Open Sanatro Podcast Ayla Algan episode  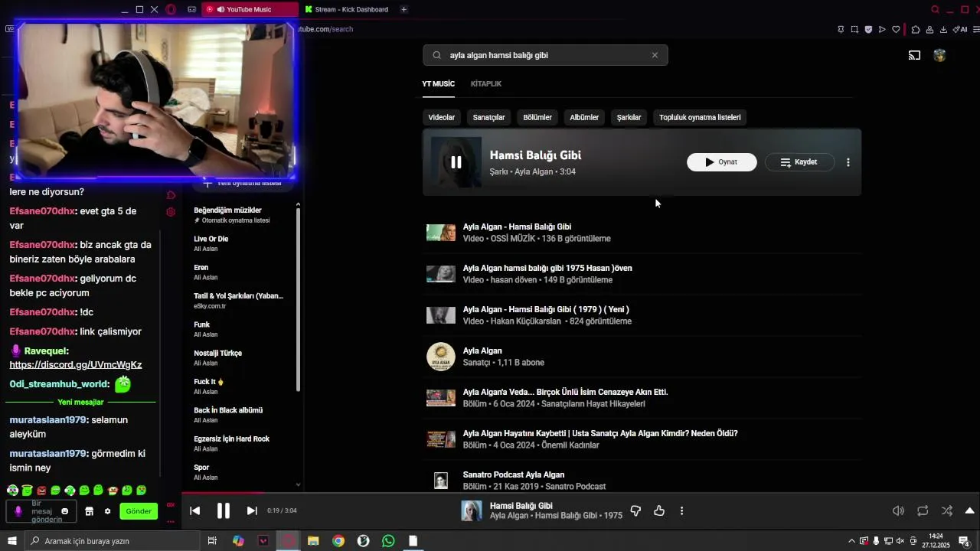point(642,481)
